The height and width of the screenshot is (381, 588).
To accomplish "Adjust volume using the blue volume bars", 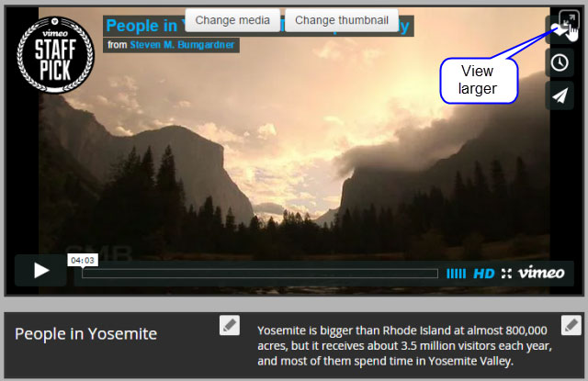I will (x=456, y=274).
